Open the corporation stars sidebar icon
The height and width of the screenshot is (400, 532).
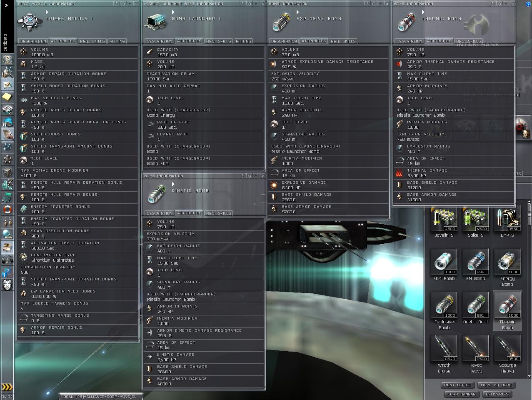[7, 160]
